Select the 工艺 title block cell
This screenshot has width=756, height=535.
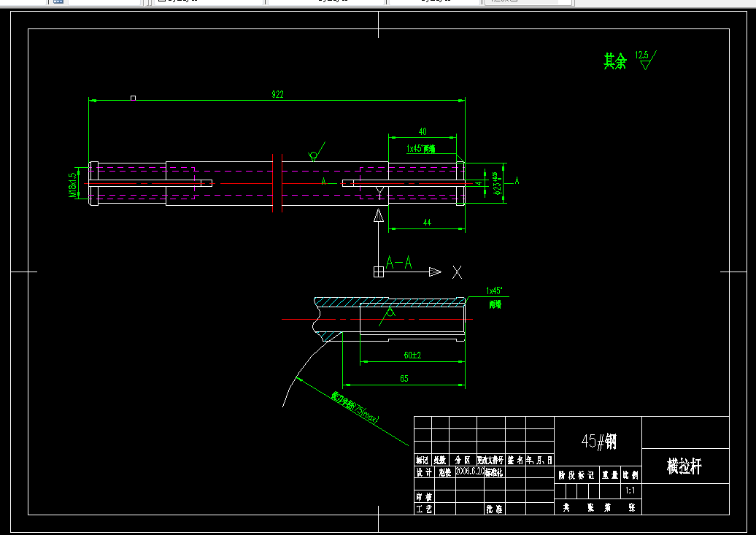tap(424, 509)
